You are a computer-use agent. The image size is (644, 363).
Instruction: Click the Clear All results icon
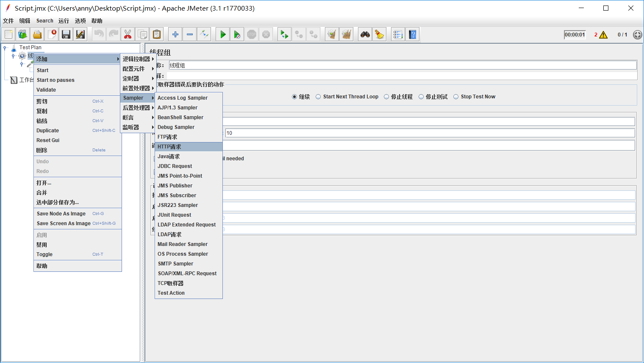(x=347, y=34)
